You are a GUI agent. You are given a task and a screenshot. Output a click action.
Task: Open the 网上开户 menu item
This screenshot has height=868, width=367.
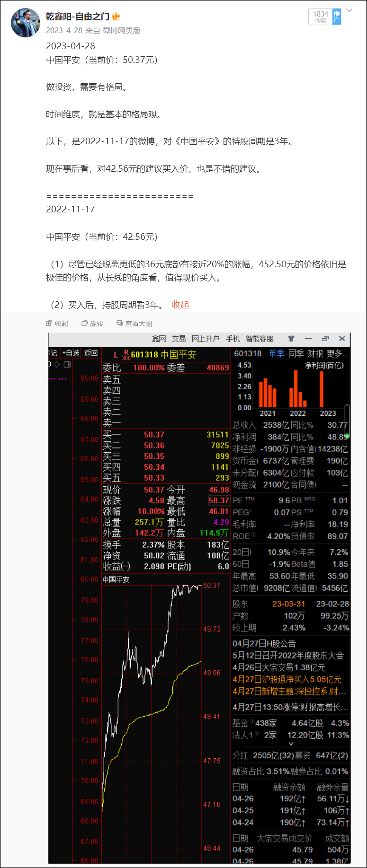coord(206,339)
